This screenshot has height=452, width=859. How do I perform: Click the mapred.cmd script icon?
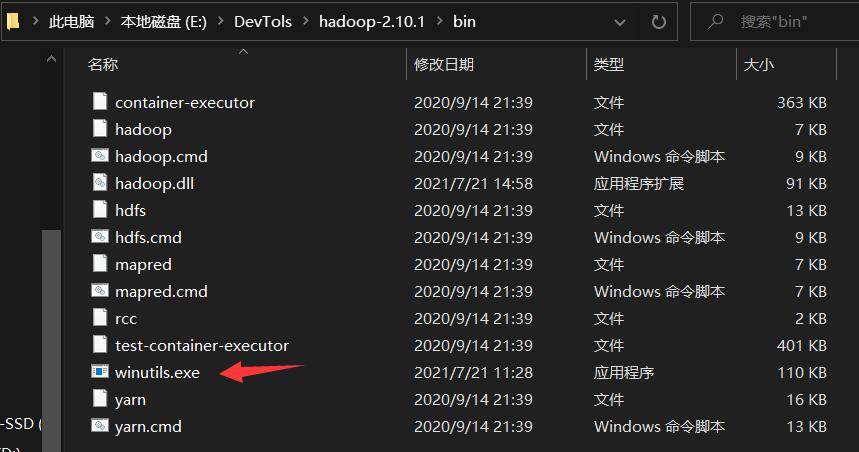pyautogui.click(x=99, y=291)
